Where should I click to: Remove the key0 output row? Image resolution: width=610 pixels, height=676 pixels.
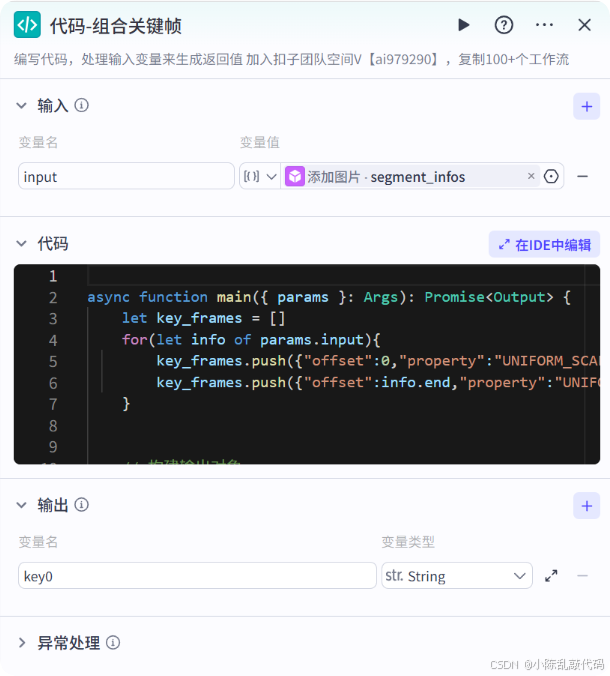coord(582,576)
